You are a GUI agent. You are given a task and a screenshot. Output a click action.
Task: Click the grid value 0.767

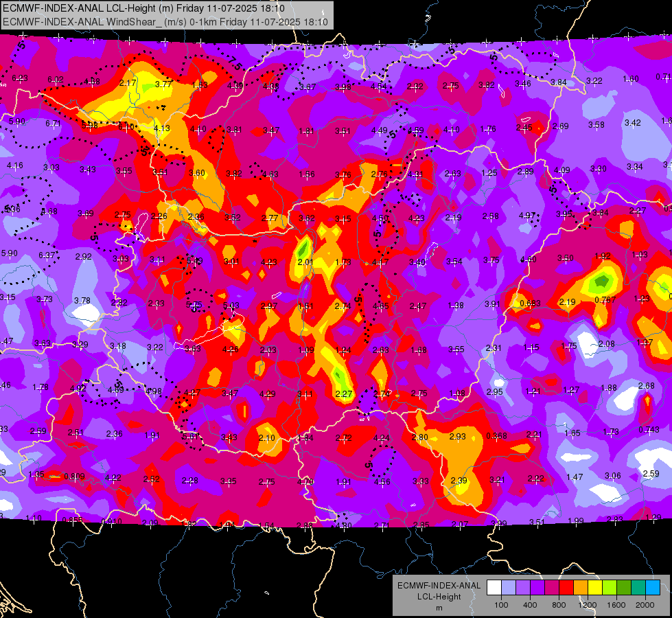pos(605,300)
